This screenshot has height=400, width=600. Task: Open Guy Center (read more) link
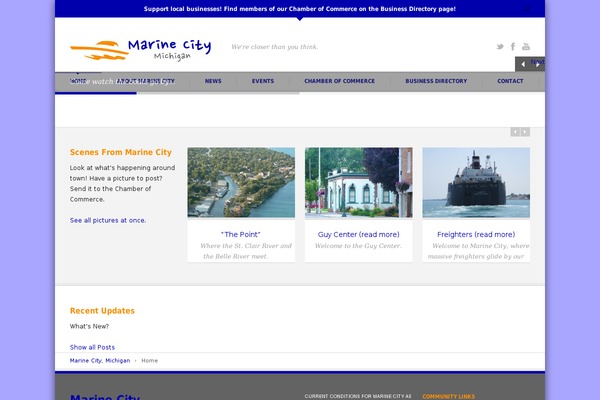pos(359,234)
